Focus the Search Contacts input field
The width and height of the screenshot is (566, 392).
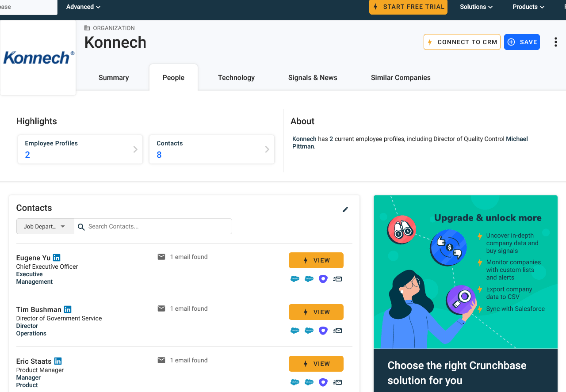coord(153,226)
